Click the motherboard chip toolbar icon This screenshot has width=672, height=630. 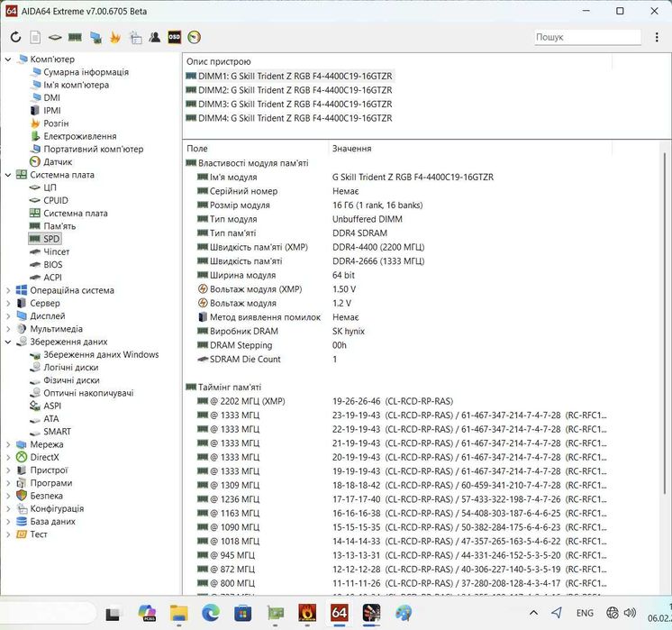pos(55,38)
